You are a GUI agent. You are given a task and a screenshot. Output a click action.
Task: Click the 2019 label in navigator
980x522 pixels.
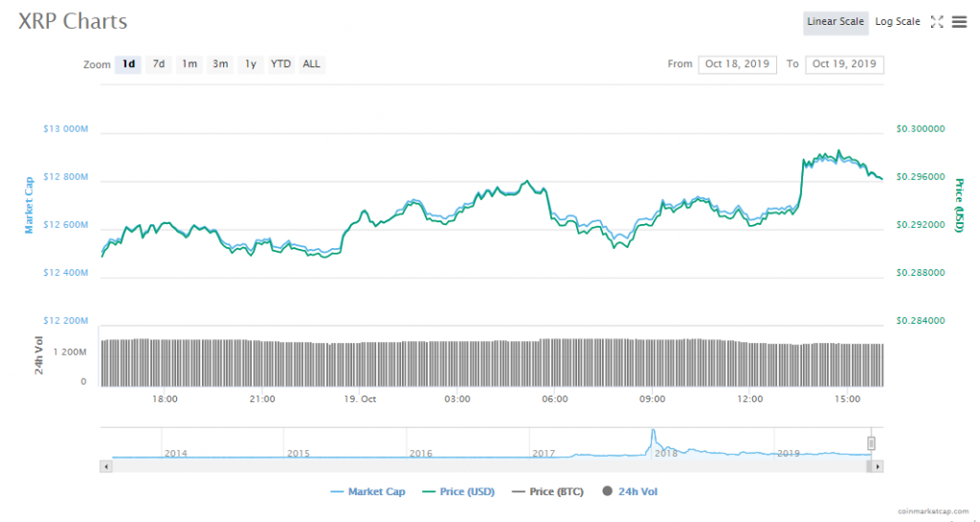click(x=789, y=453)
